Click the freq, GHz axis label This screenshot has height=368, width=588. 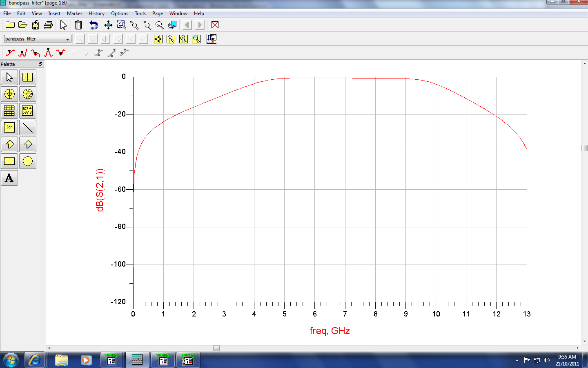point(330,331)
